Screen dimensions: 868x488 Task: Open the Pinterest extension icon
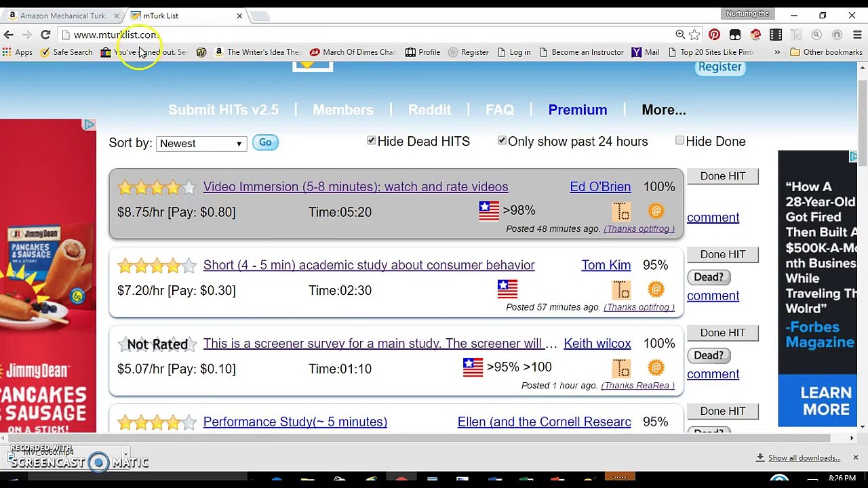pyautogui.click(x=714, y=35)
